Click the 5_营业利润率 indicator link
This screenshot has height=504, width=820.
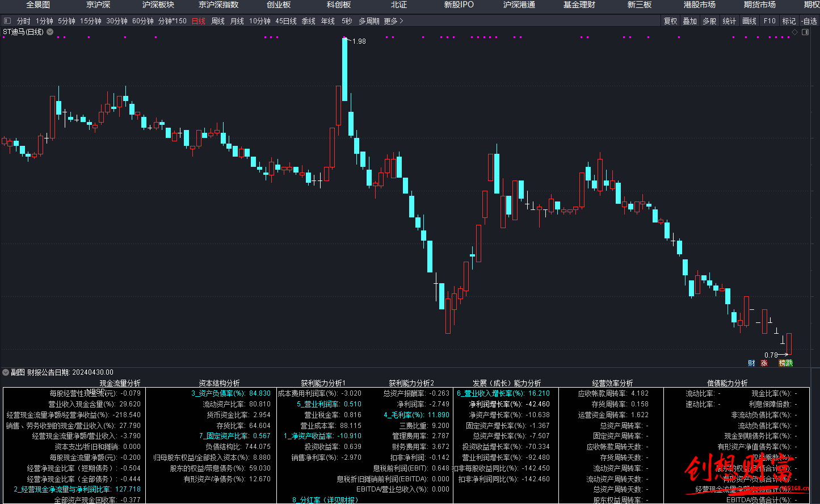coord(317,404)
